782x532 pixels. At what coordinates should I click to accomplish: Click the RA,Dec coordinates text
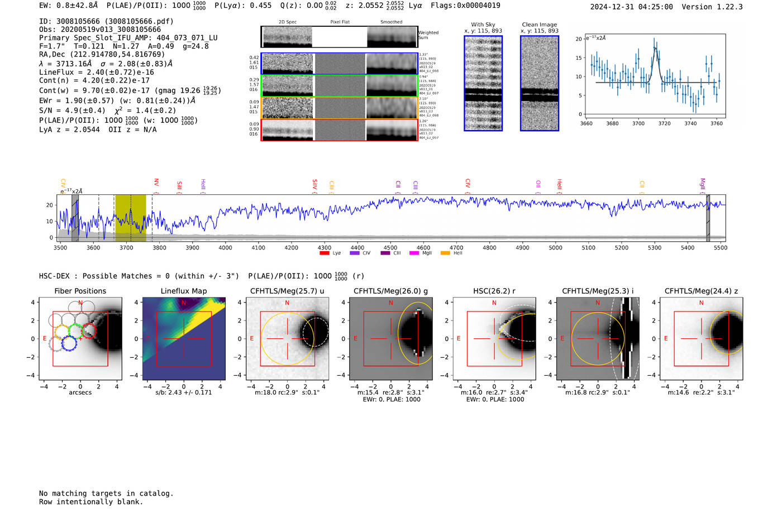[102, 55]
